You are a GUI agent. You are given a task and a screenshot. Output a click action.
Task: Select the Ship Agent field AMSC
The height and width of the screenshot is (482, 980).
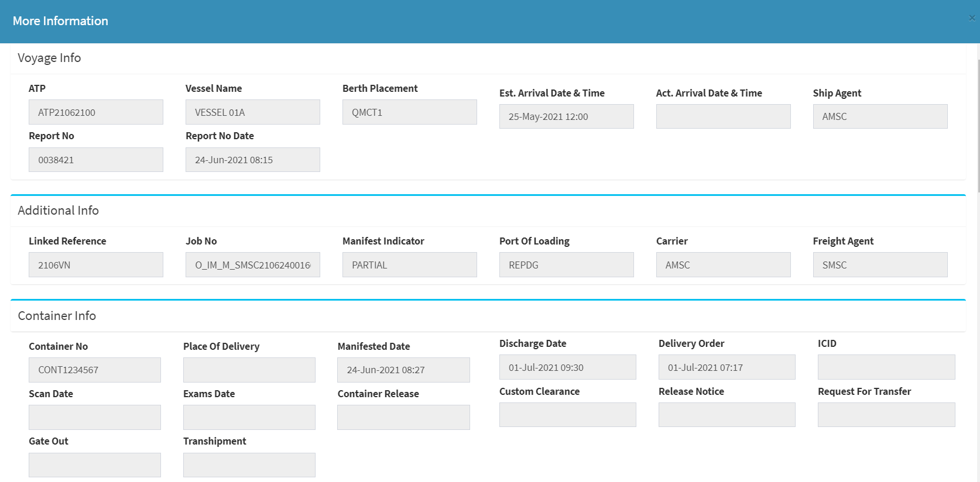click(x=880, y=116)
